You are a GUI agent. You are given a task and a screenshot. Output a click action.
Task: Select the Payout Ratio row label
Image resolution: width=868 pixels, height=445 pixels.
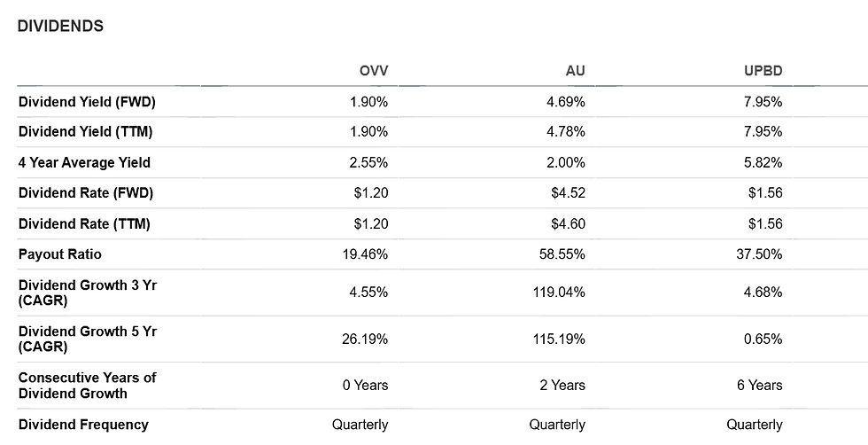pos(60,254)
